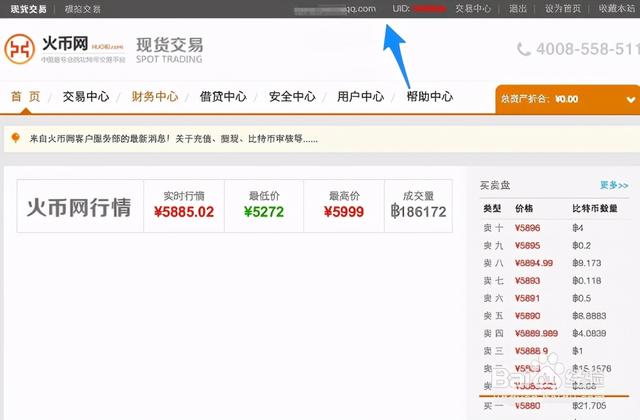Click quantity ฿4.0839 in order book
Screen dimensions: 640x420
tap(589, 333)
